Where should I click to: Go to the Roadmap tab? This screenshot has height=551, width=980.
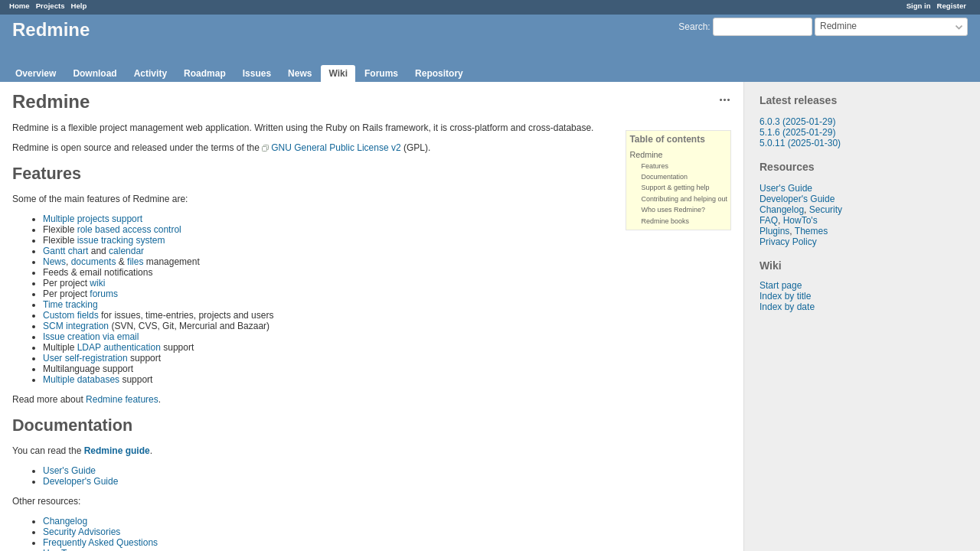pos(204,73)
